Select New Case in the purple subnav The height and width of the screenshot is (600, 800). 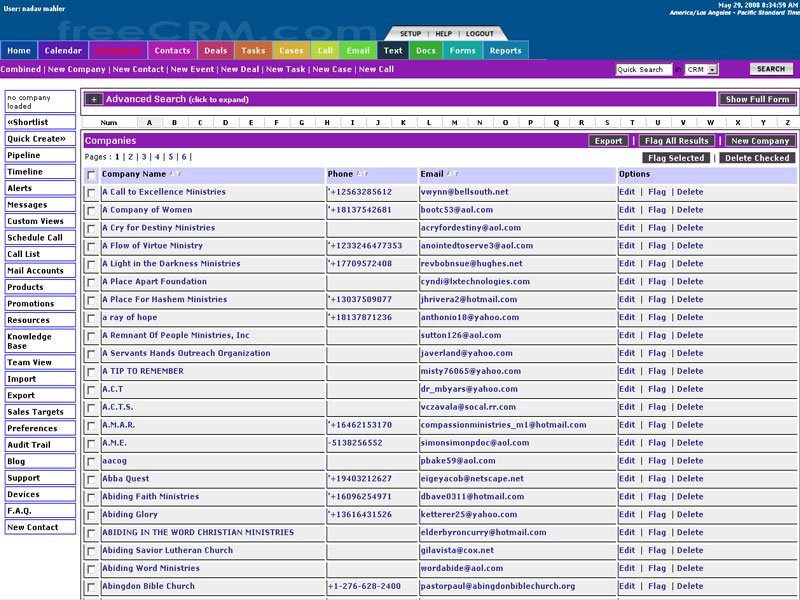click(x=332, y=69)
